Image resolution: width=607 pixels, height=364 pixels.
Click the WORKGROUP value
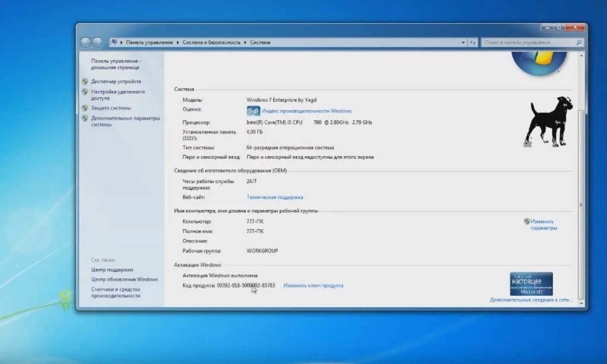pos(262,251)
